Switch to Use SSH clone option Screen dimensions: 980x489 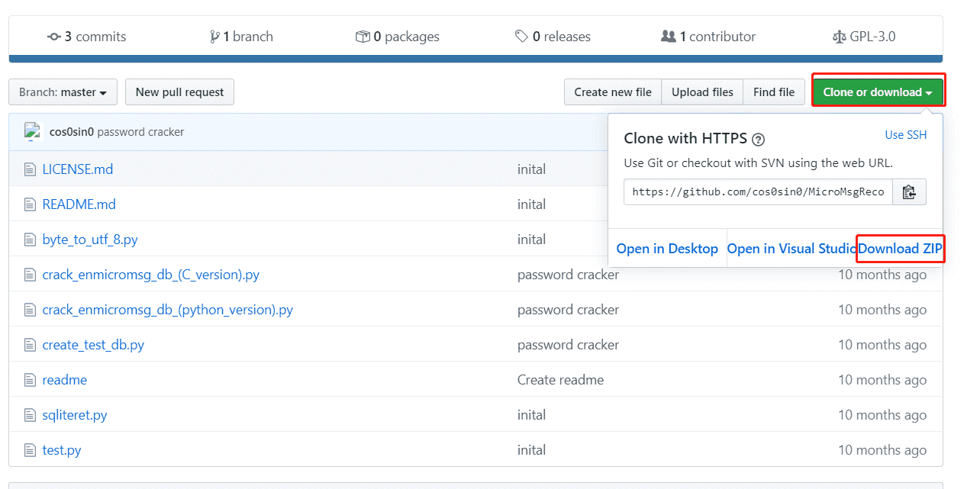(905, 135)
